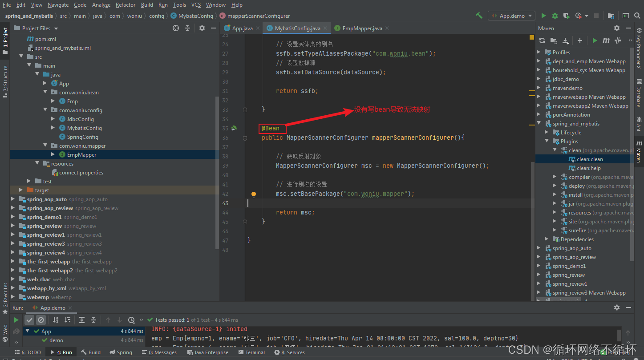This screenshot has width=644, height=360.
Task: Toggle Show Passed tests checkmark filter
Action: [29, 320]
